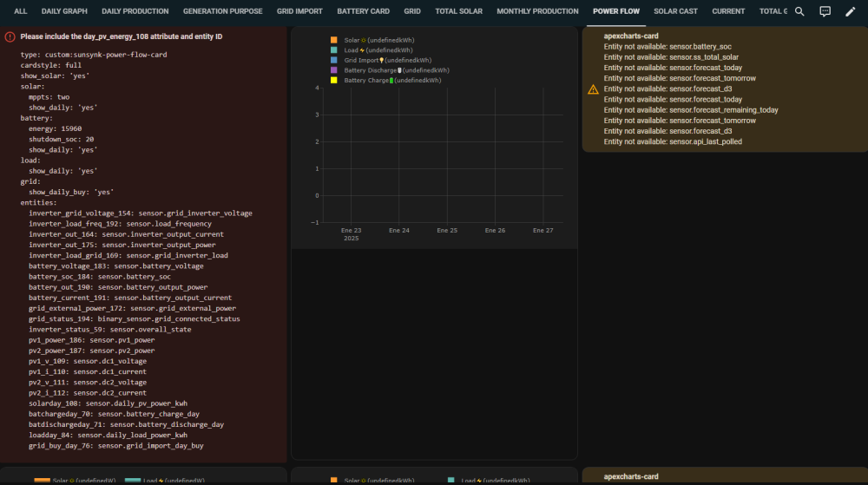
Task: Click the inverter_grid_voltage_154 entity line
Action: [141, 213]
